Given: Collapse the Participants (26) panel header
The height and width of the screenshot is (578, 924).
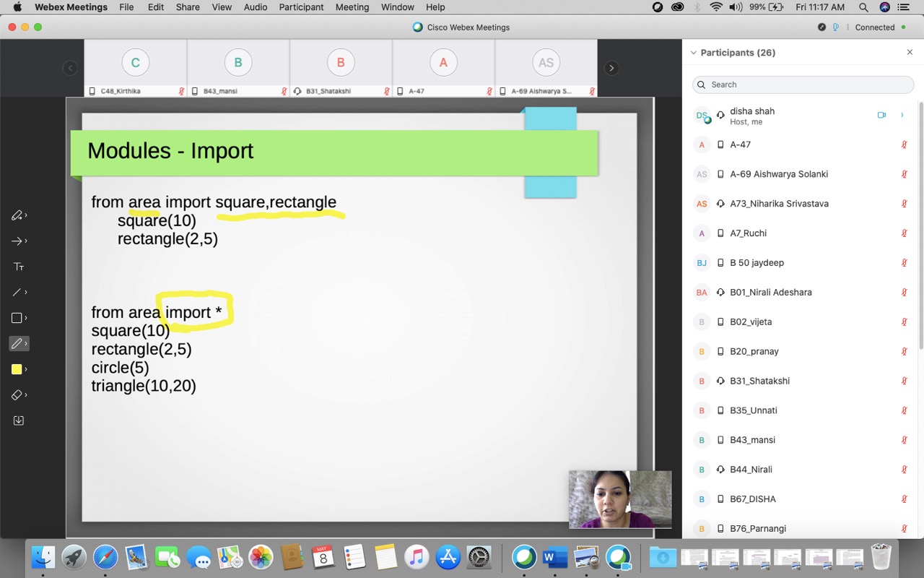Looking at the screenshot, I should click(694, 53).
